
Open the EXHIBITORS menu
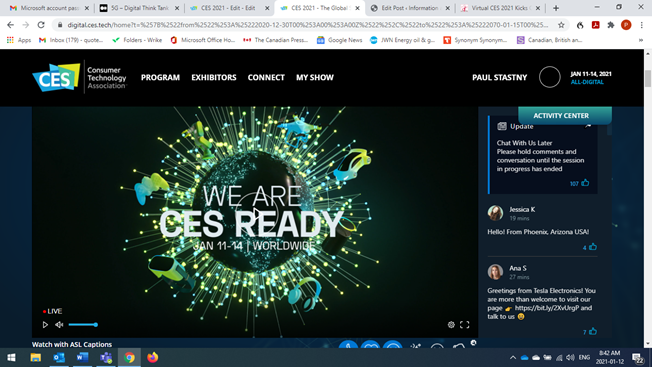coord(214,77)
